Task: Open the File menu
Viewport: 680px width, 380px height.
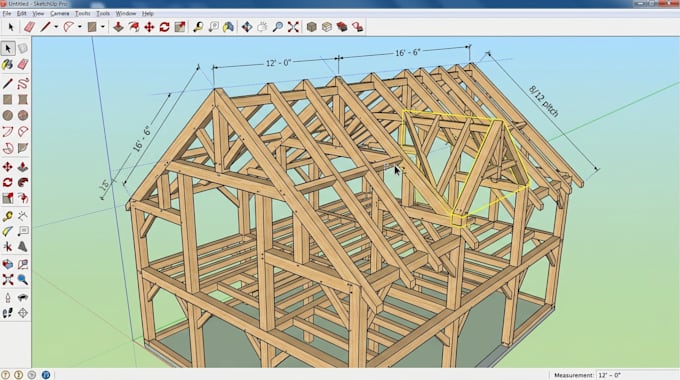Action: [x=7, y=13]
